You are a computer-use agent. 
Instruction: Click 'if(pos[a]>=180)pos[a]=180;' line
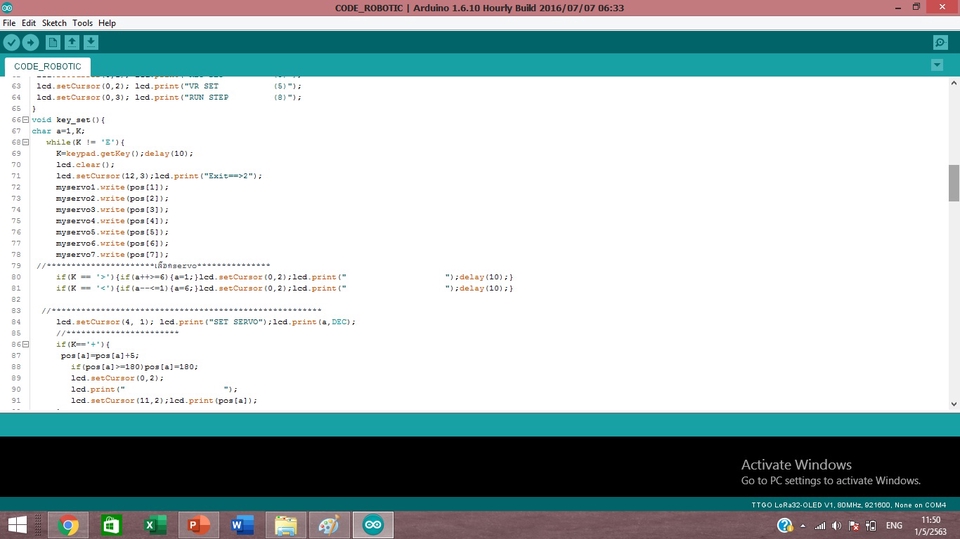(134, 367)
